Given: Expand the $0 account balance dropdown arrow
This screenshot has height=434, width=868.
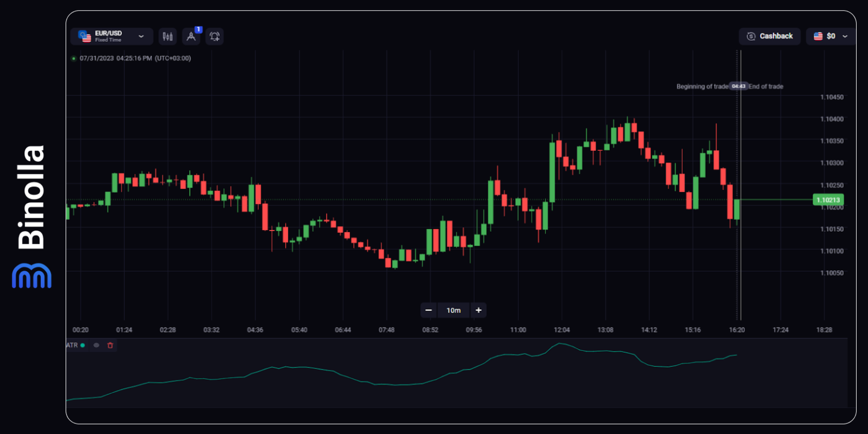Looking at the screenshot, I should pos(845,36).
